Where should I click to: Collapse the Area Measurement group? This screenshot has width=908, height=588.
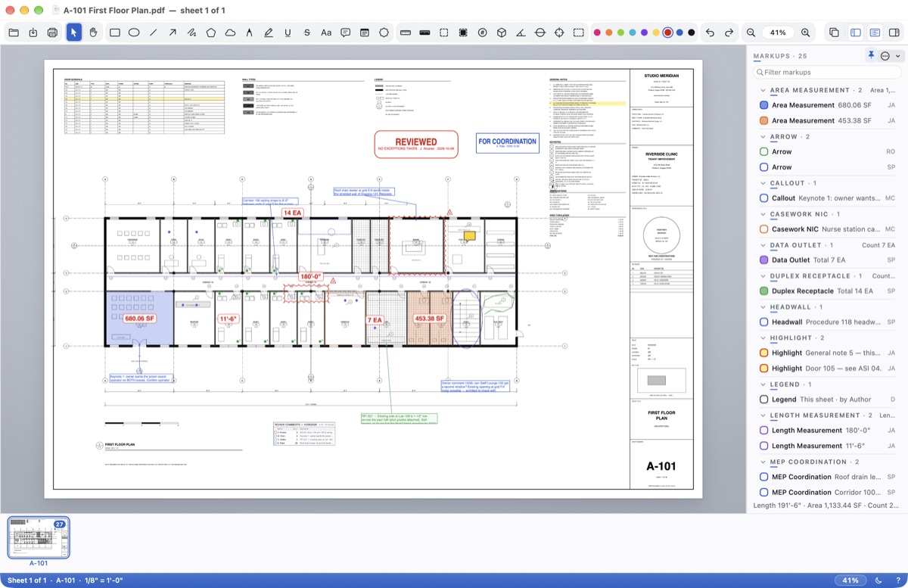(763, 90)
